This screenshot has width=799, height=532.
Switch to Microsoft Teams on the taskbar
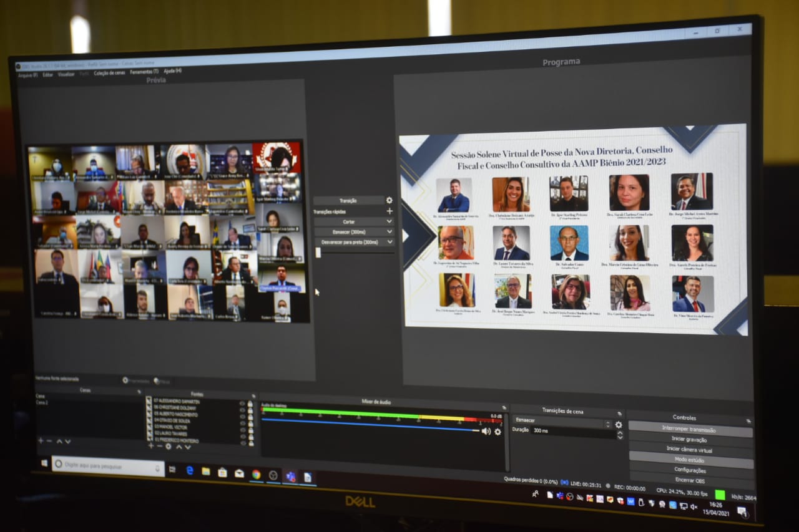(x=290, y=476)
